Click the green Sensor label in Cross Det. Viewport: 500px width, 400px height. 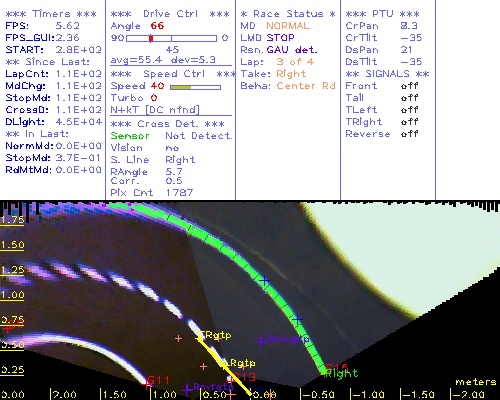[x=130, y=136]
